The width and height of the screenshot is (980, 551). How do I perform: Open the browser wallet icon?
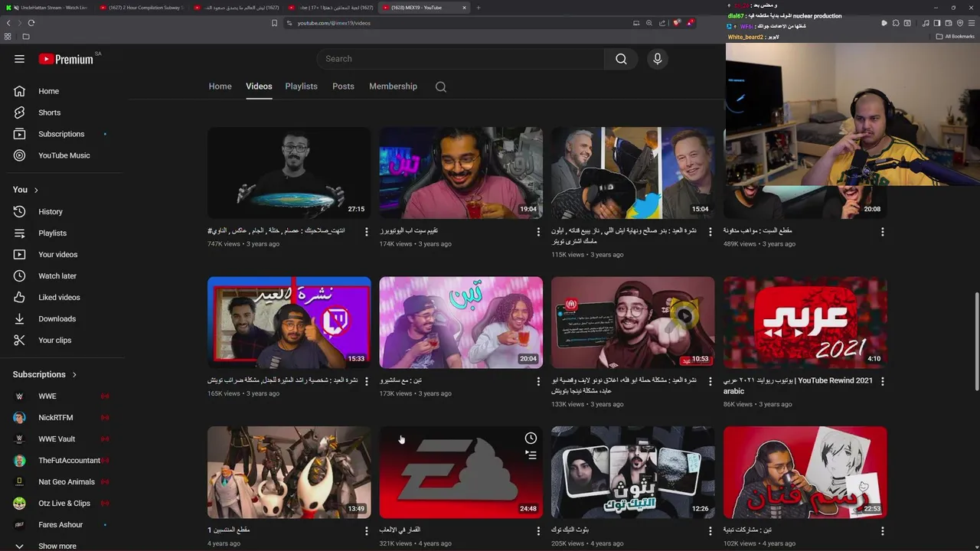(x=948, y=23)
